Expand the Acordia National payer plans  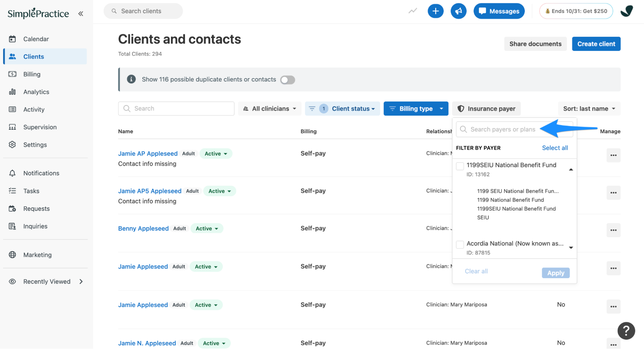(x=571, y=248)
